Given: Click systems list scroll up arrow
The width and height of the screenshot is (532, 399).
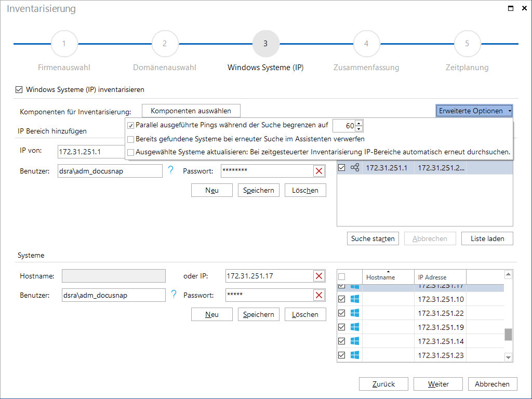Looking at the screenshot, I should (508, 274).
